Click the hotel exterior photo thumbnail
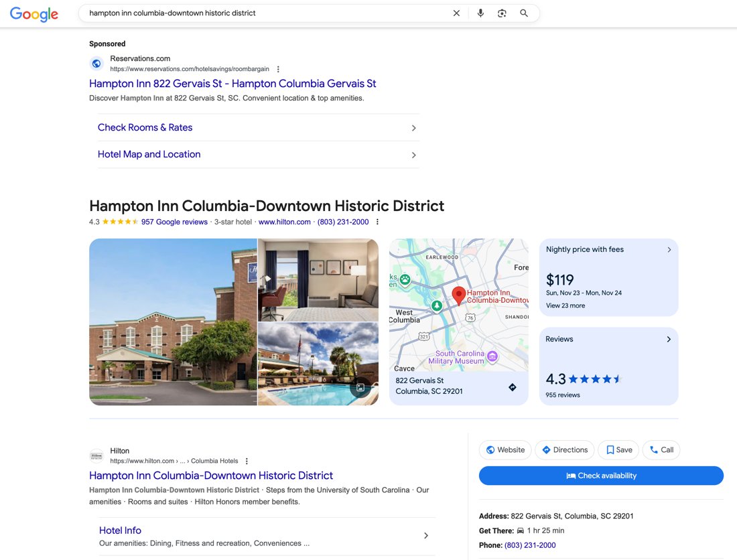The height and width of the screenshot is (560, 737). tap(172, 322)
